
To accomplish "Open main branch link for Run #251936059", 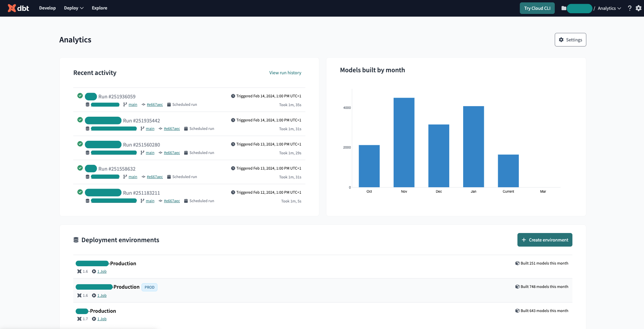I will 133,104.
